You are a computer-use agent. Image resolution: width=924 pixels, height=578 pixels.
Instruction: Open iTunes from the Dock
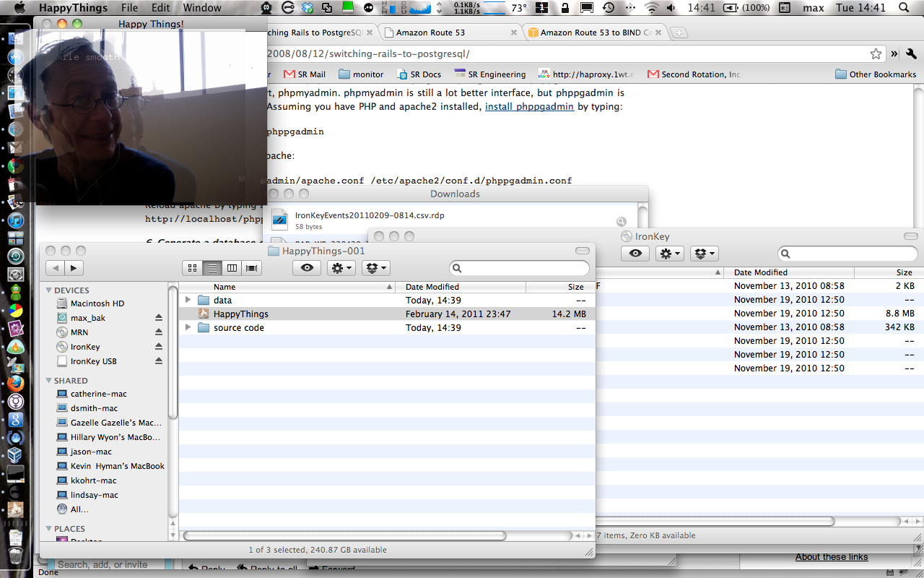(15, 220)
